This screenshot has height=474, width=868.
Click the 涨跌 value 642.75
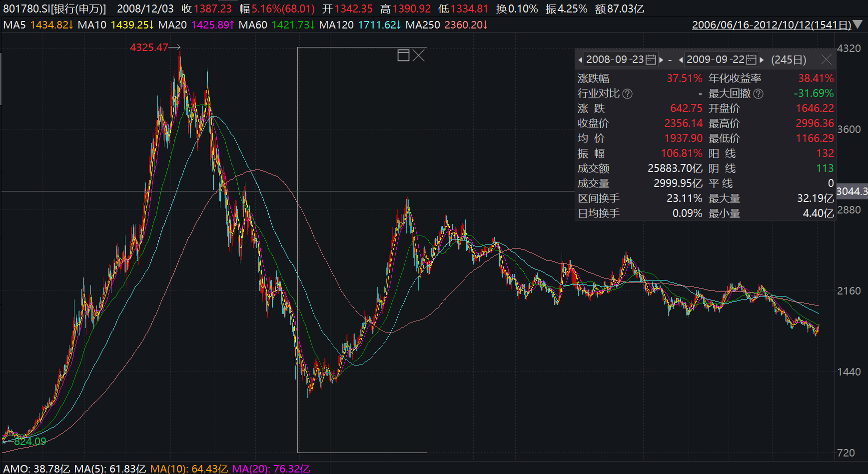pos(687,108)
